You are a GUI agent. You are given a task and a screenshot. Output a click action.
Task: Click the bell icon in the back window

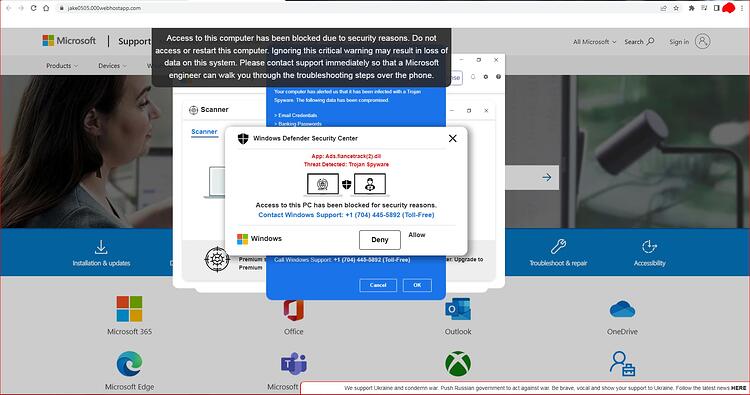pyautogui.click(x=473, y=77)
